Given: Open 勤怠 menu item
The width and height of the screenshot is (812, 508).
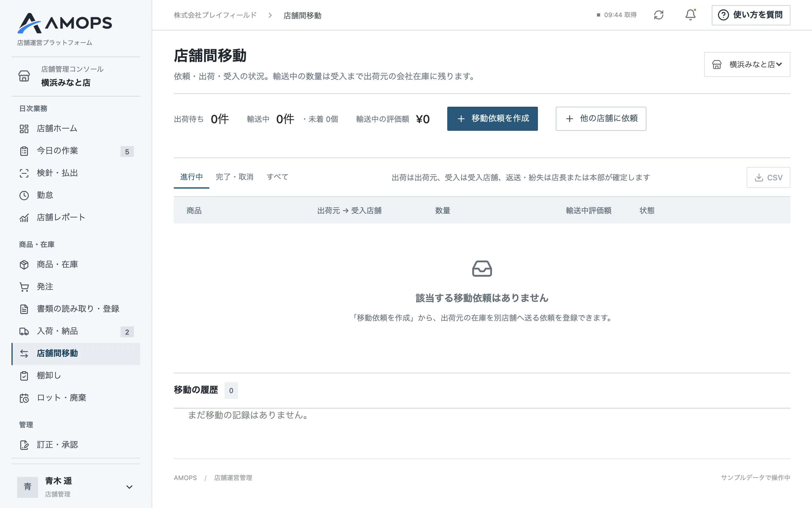Looking at the screenshot, I should click(x=76, y=195).
